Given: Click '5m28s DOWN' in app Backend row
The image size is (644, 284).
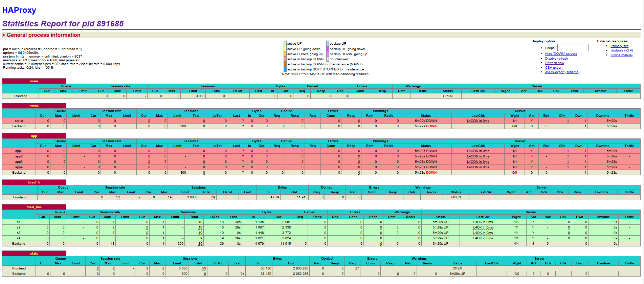Looking at the screenshot, I should pyautogui.click(x=426, y=173).
